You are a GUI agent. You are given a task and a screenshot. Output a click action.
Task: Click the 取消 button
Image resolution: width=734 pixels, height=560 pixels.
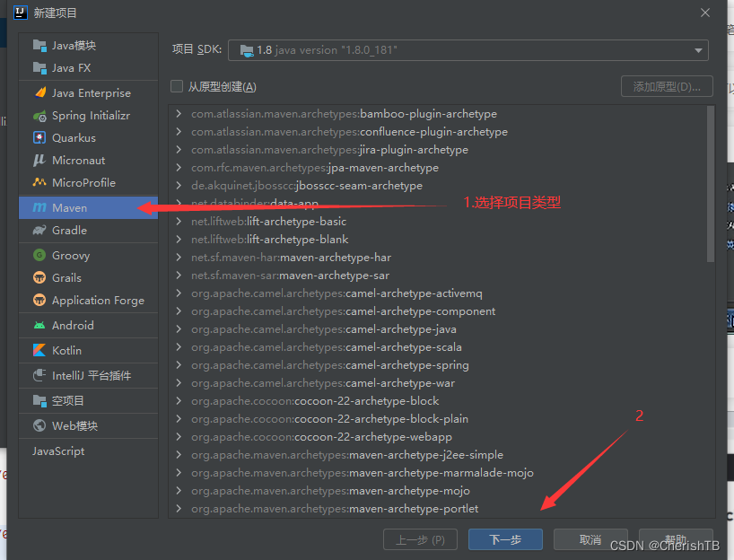click(590, 539)
